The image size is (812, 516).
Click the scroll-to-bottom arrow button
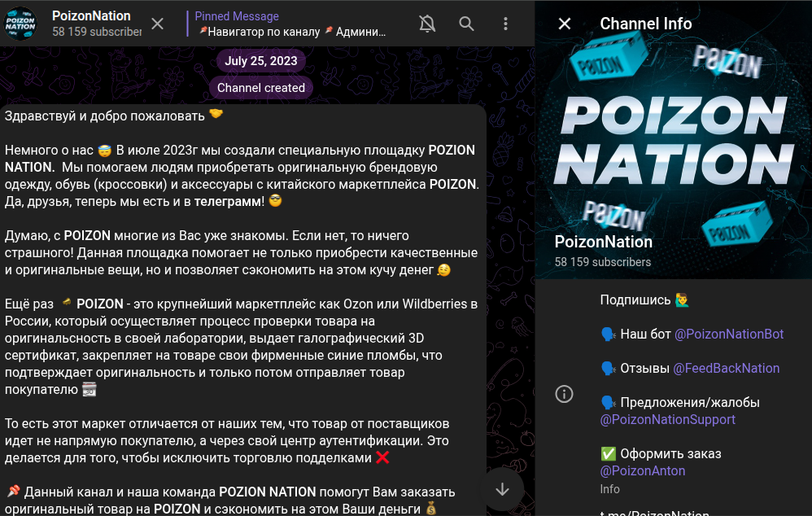tap(501, 489)
